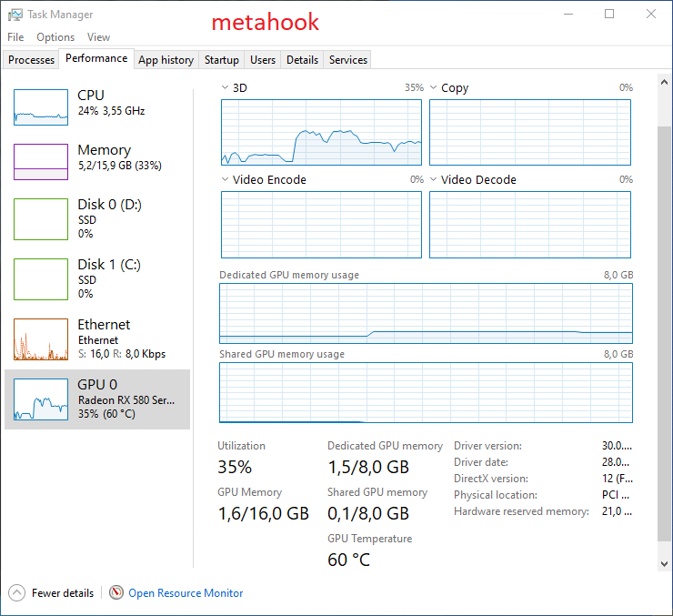The height and width of the screenshot is (616, 673).
Task: Click the Shared GPU memory usage graph
Action: [426, 392]
